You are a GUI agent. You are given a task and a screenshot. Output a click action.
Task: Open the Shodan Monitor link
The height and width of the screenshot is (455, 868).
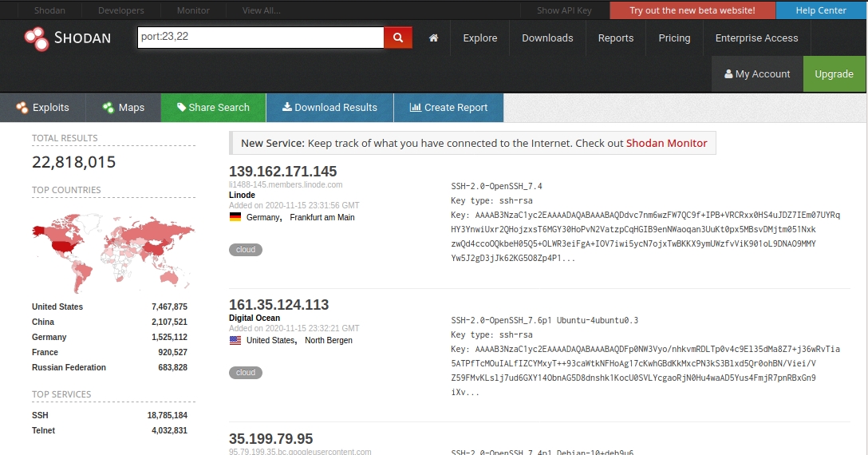point(666,143)
